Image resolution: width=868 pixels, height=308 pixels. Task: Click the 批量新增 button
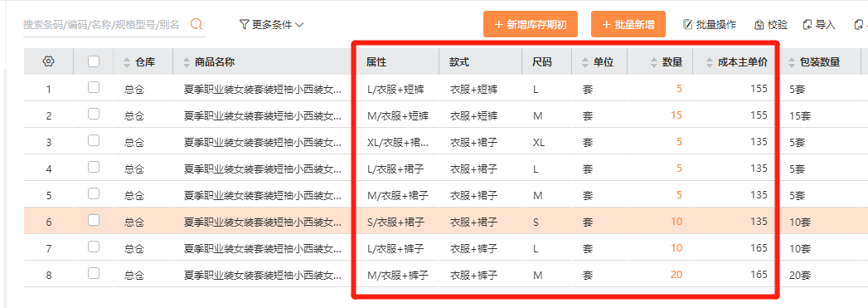628,24
